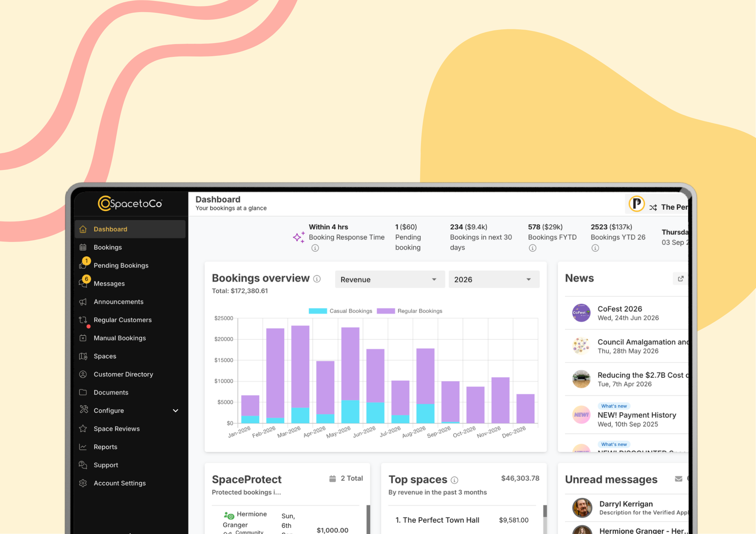
Task: Select the Announcements megaphone icon
Action: (83, 302)
